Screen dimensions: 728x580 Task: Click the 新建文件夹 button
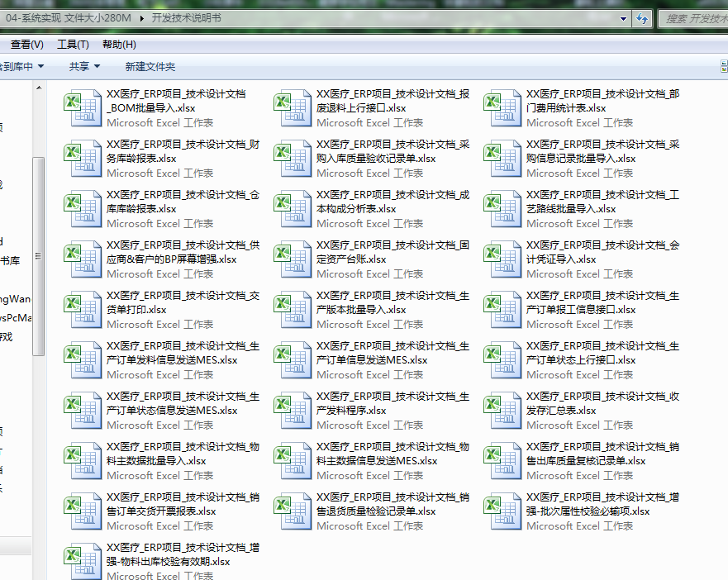[x=150, y=66]
